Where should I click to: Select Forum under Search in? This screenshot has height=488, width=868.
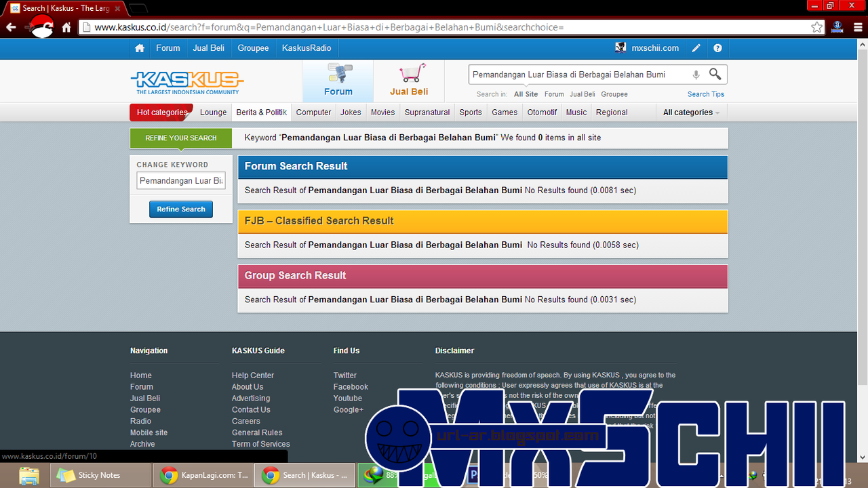[x=554, y=94]
